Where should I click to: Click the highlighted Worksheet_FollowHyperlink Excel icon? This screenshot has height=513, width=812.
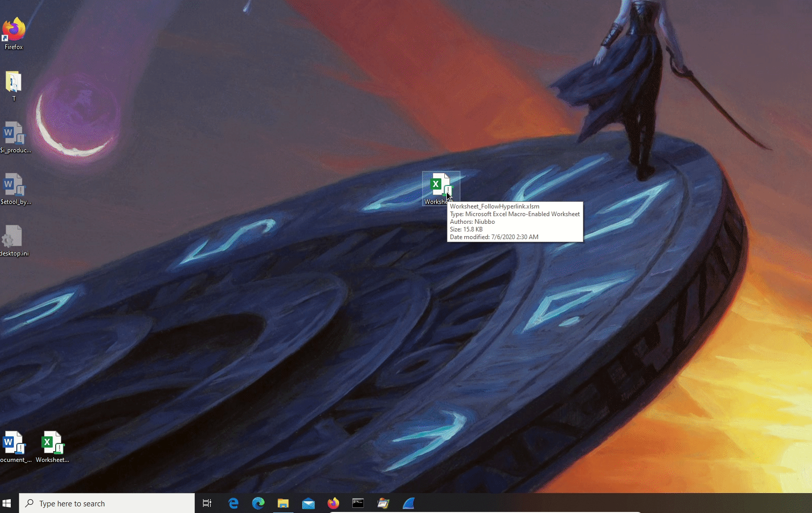[441, 189]
